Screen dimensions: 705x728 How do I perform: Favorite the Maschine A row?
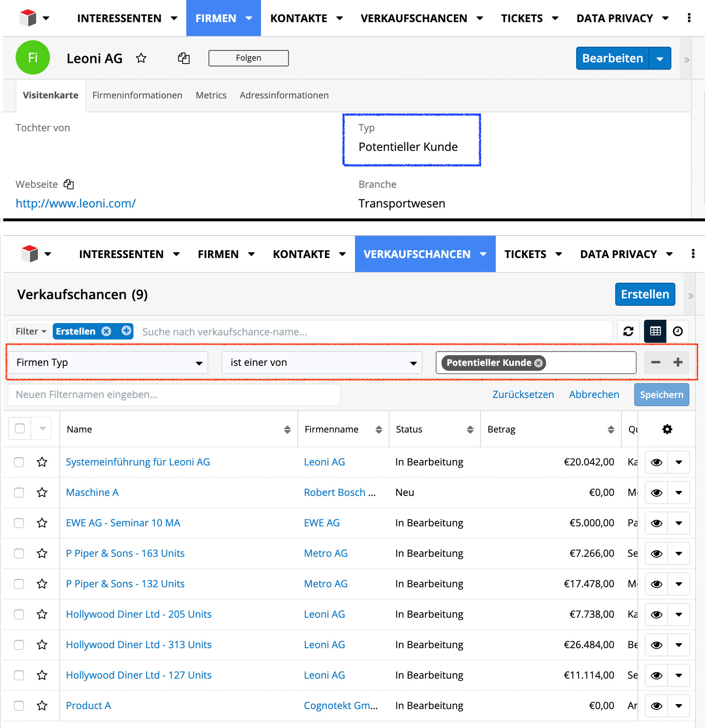tap(42, 492)
